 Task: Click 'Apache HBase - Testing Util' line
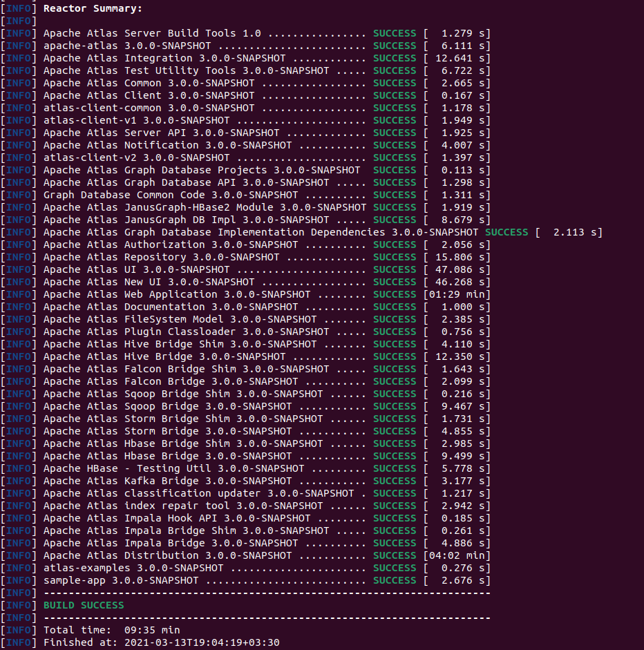pyautogui.click(x=173, y=468)
